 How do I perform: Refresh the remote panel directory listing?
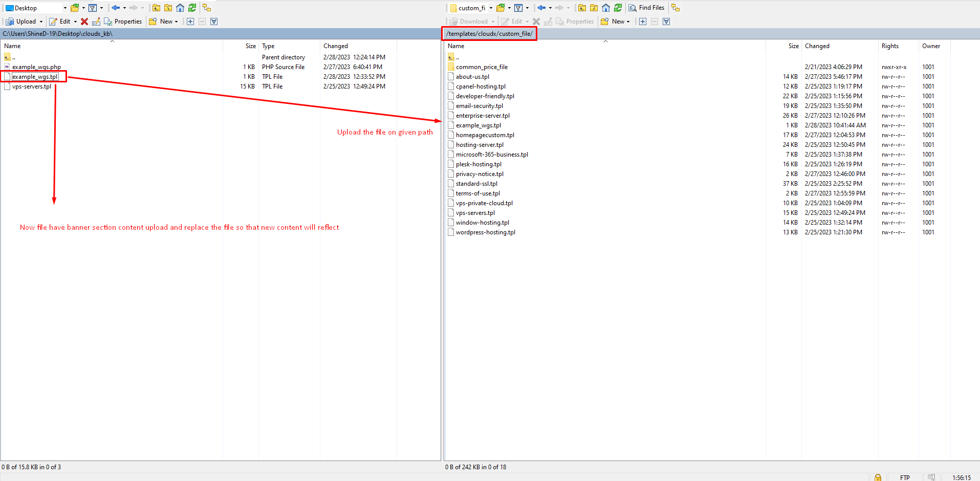pos(618,8)
